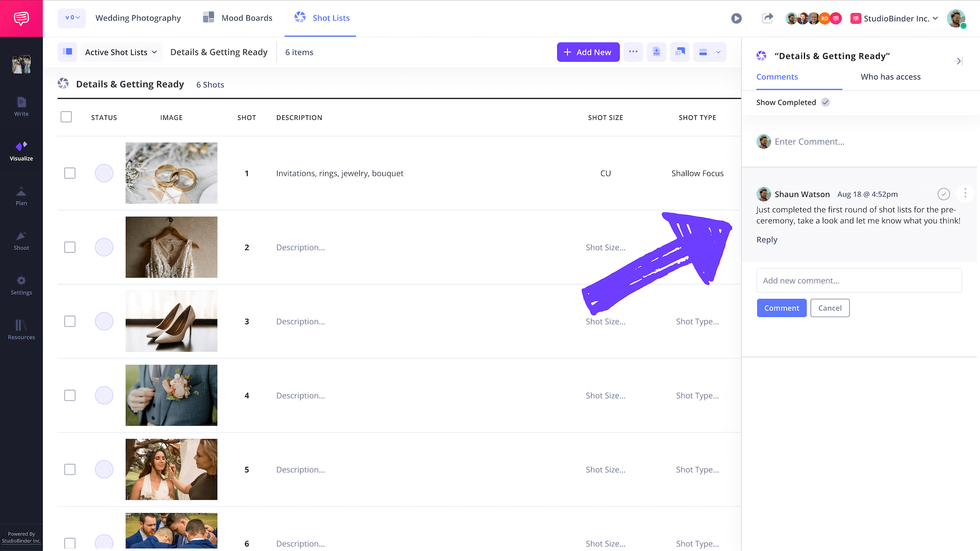Open the Who has access tab
The width and height of the screenshot is (980, 551).
tap(890, 77)
